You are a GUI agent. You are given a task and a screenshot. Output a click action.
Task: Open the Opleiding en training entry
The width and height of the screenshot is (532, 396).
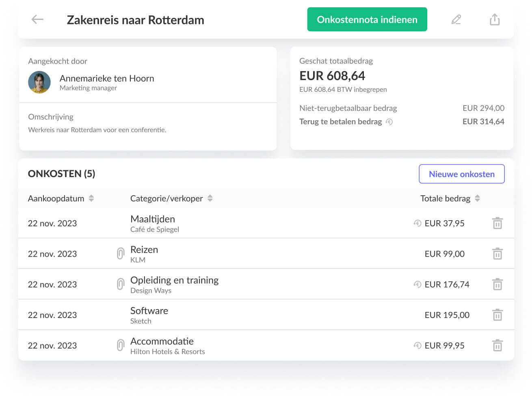point(266,284)
